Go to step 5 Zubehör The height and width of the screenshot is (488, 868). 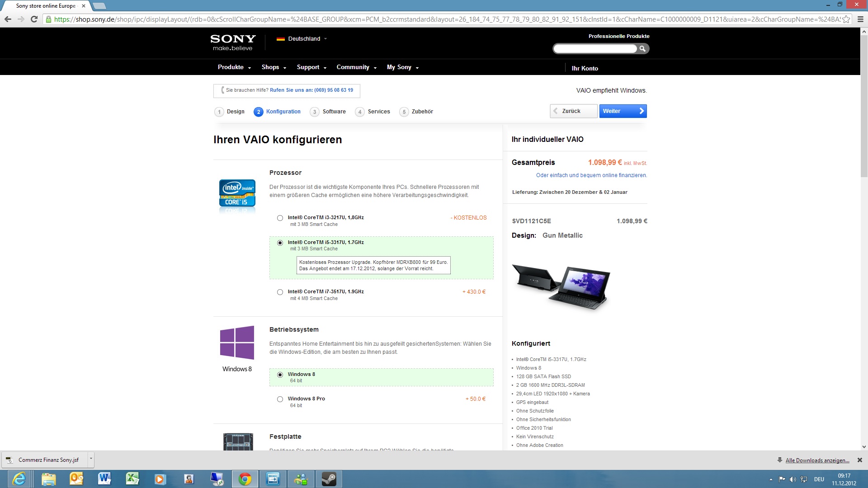(x=416, y=112)
